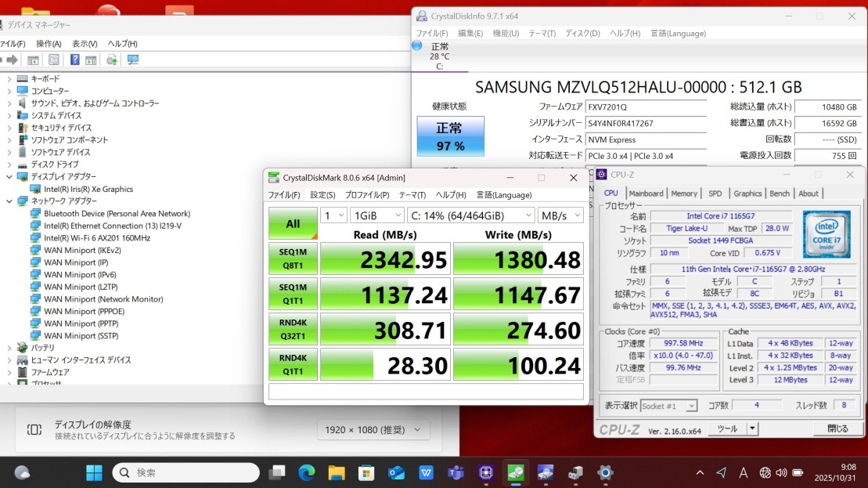
Task: Click the Windows Start button
Action: pos(94,472)
